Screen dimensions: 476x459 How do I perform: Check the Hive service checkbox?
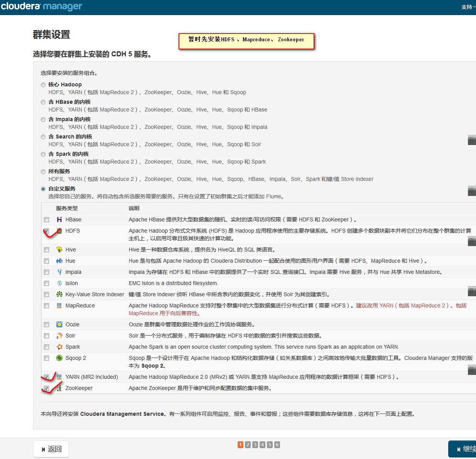(47, 250)
